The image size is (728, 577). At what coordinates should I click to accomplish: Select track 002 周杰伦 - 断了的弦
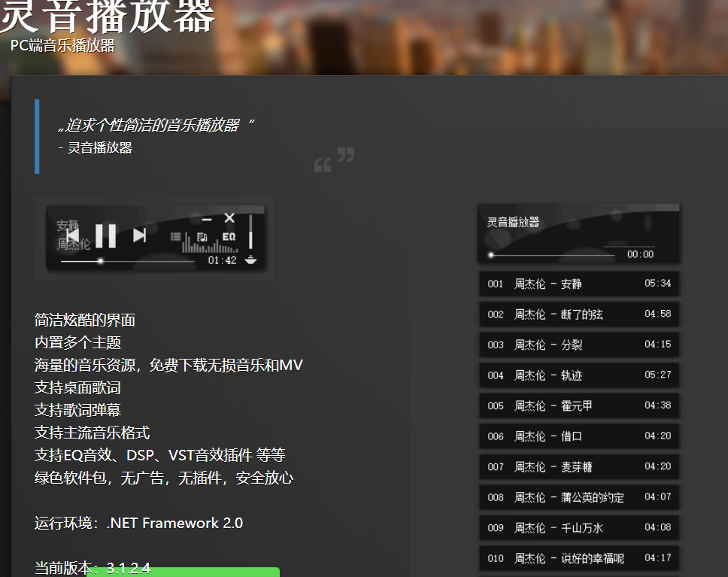pos(579,314)
